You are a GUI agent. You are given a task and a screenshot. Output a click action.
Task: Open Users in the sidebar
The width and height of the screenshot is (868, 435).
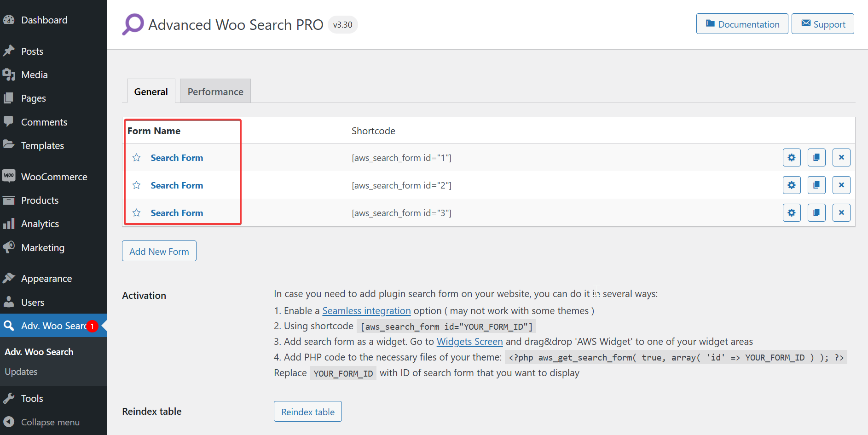point(53,302)
